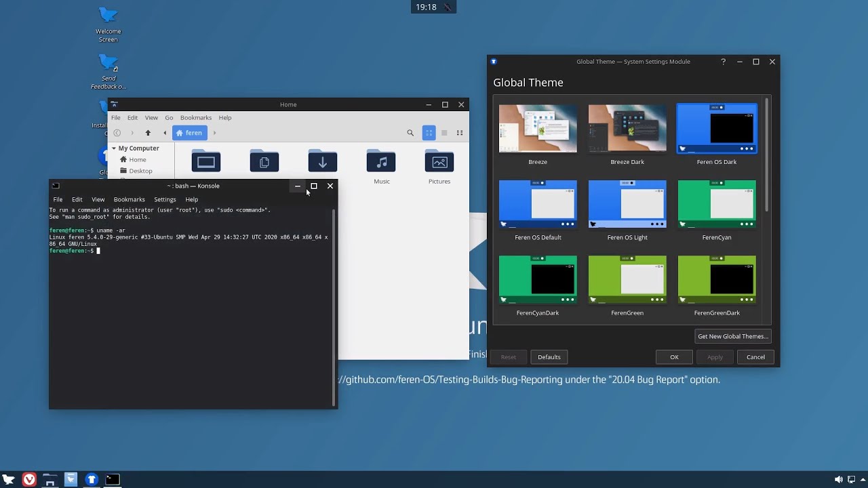This screenshot has height=488, width=868.
Task: Launch Vivaldi browser from the taskbar
Action: 29,480
